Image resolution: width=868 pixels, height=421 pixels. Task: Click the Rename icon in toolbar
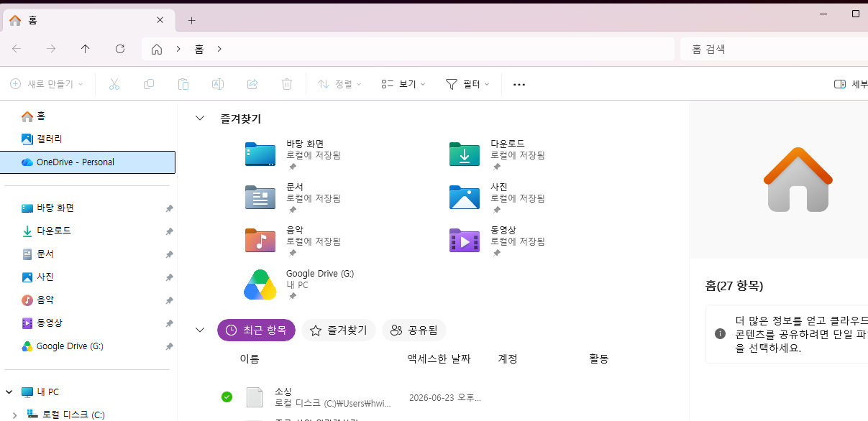coord(217,84)
